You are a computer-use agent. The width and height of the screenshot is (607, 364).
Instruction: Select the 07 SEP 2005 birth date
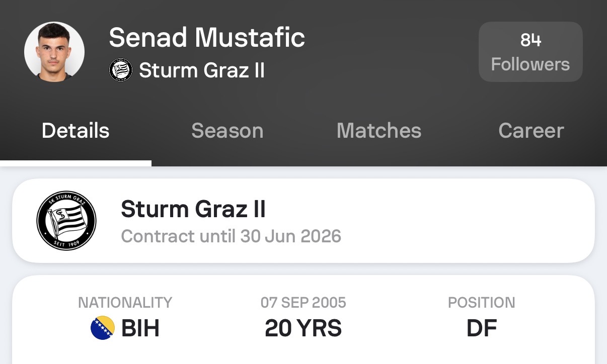pyautogui.click(x=303, y=303)
